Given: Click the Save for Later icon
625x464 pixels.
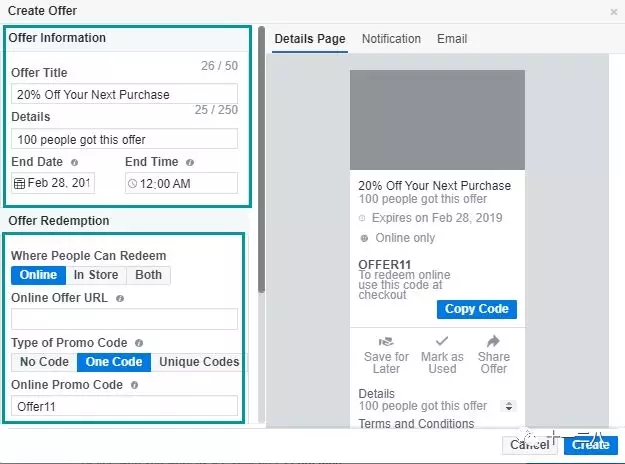Looking at the screenshot, I should (386, 342).
